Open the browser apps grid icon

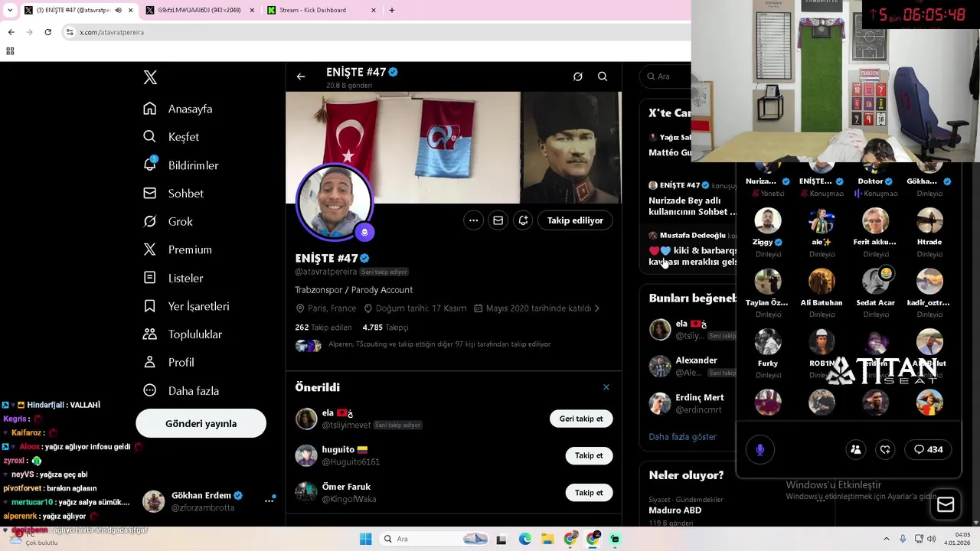tap(10, 51)
